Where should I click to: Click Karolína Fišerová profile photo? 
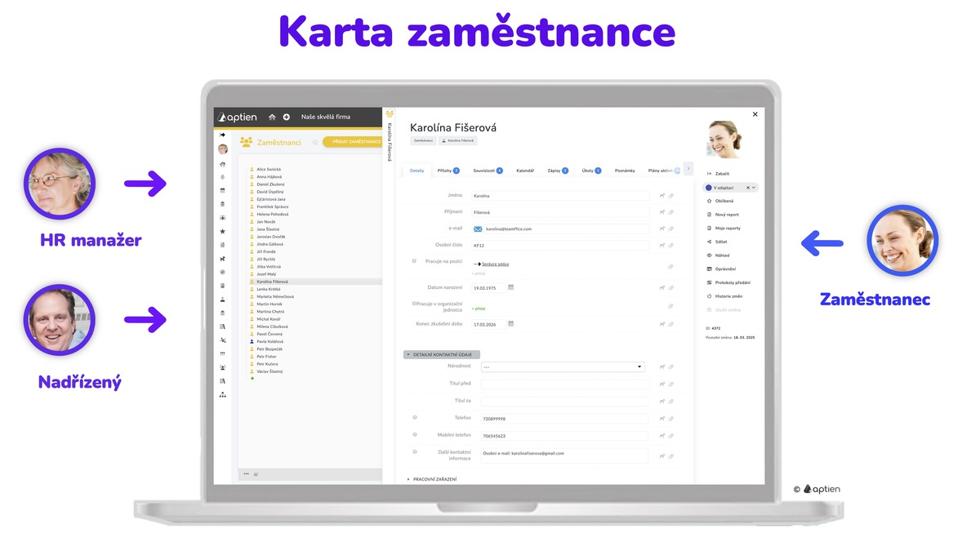(724, 139)
